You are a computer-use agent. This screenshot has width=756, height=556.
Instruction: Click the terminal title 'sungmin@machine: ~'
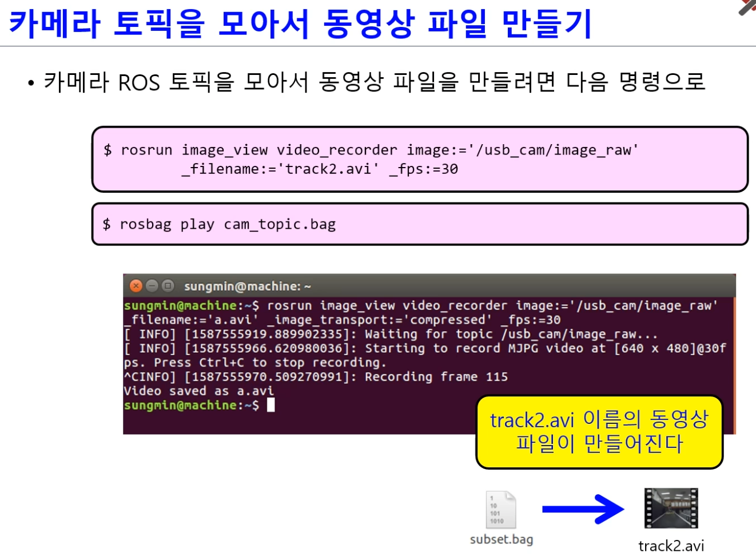point(248,286)
